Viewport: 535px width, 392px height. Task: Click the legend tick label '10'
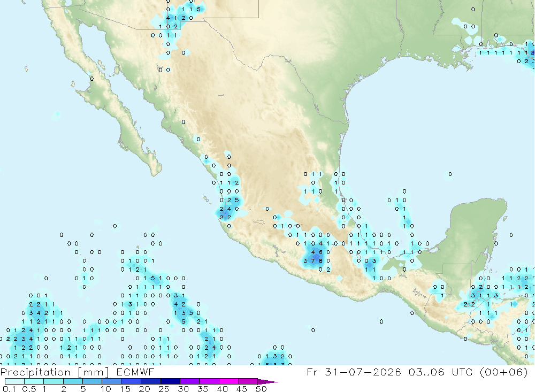pos(105,389)
